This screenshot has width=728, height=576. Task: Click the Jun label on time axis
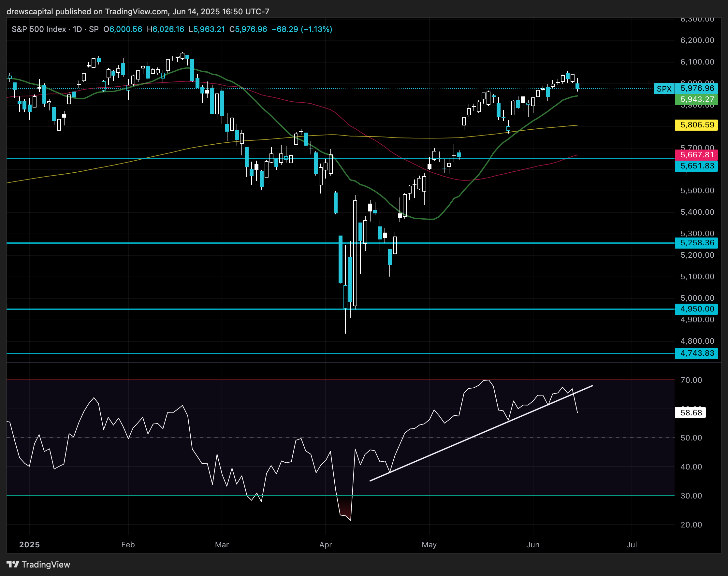(x=533, y=545)
